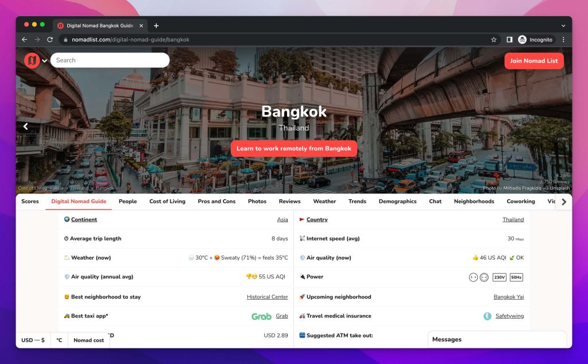Click the Nomad cost button
Screen dimensions: 588x364
click(x=88, y=340)
